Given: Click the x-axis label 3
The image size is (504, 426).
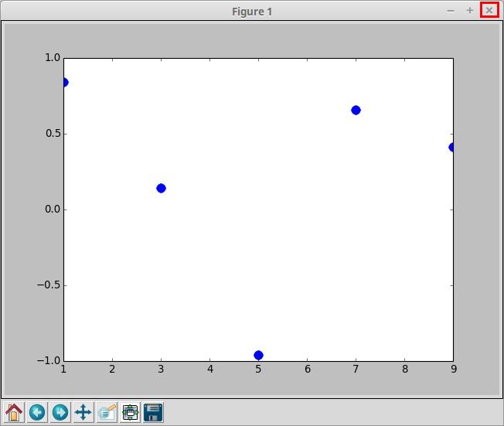Looking at the screenshot, I should click(x=161, y=369).
